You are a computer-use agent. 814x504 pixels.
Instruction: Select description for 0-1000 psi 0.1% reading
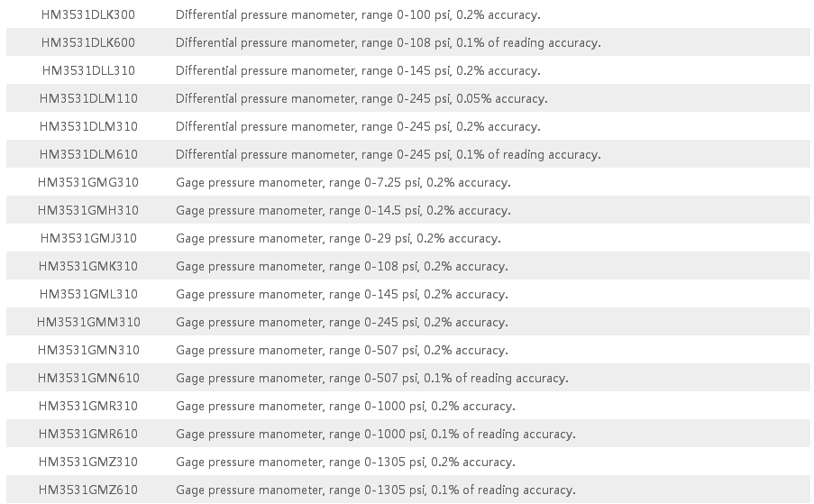(x=375, y=435)
